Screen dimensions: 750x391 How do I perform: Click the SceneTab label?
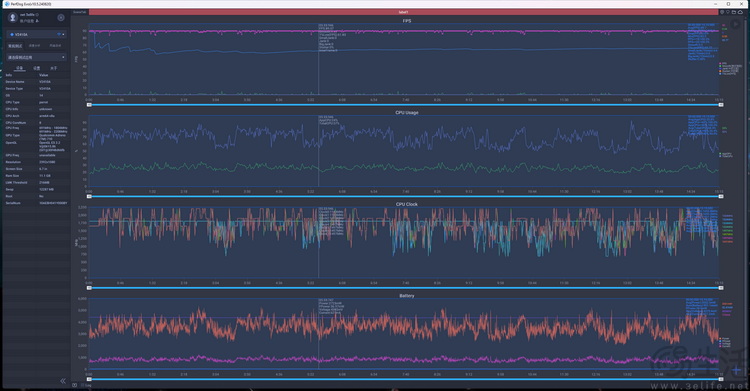[x=80, y=12]
